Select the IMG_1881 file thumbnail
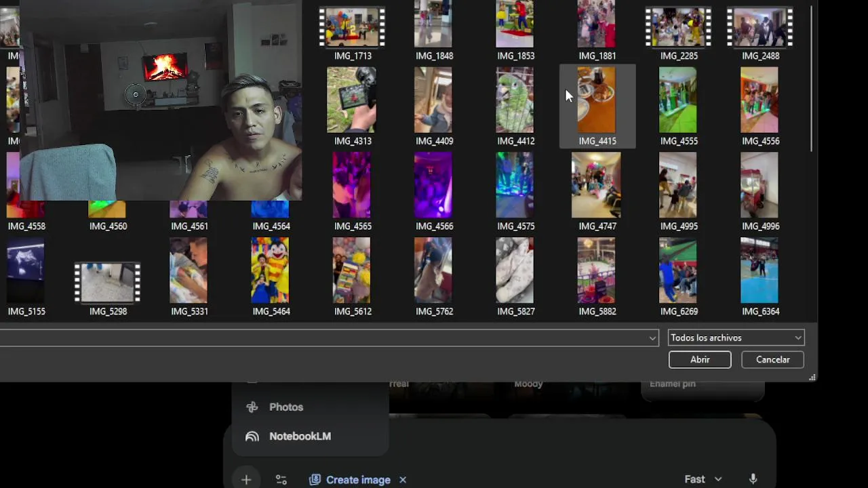The image size is (868, 488). click(596, 24)
